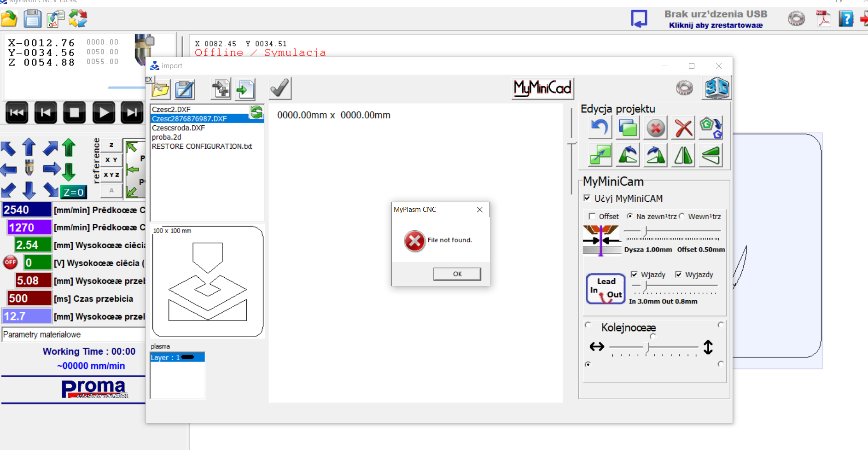Click the green checkmark accept icon
This screenshot has height=450, width=868.
click(280, 88)
